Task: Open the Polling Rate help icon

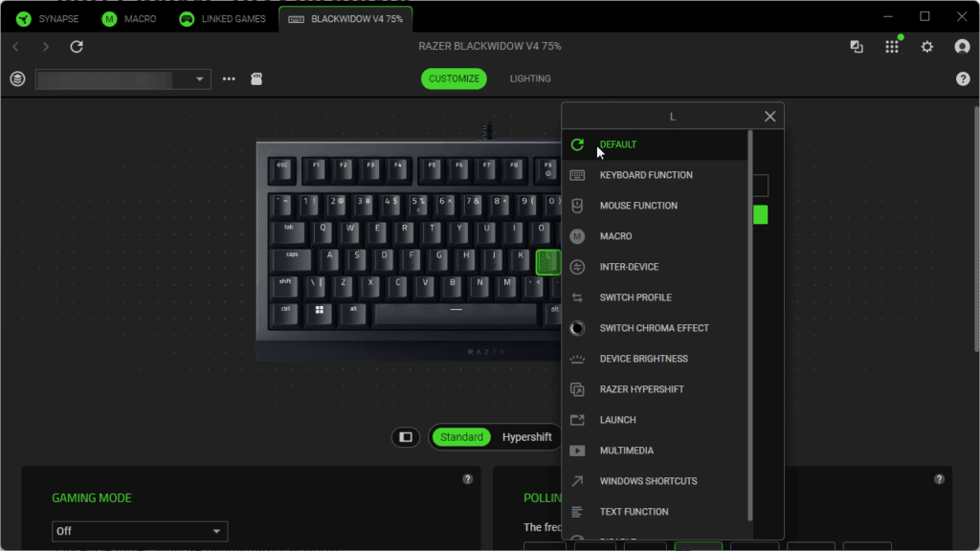Action: tap(939, 479)
